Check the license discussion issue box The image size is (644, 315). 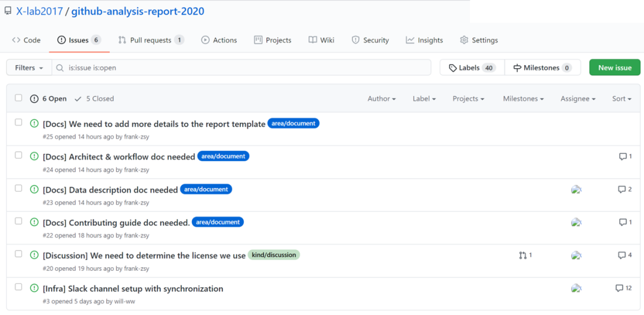tap(18, 254)
